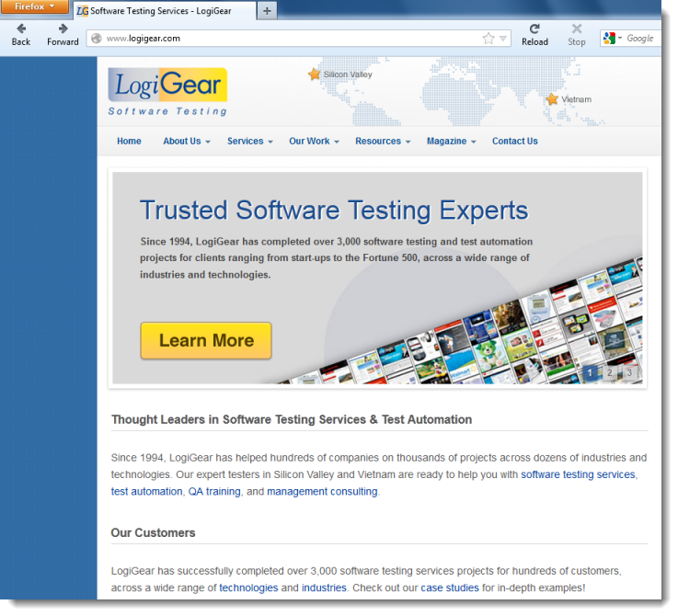The height and width of the screenshot is (616, 678).
Task: Open the Google search engine selector
Action: click(613, 38)
